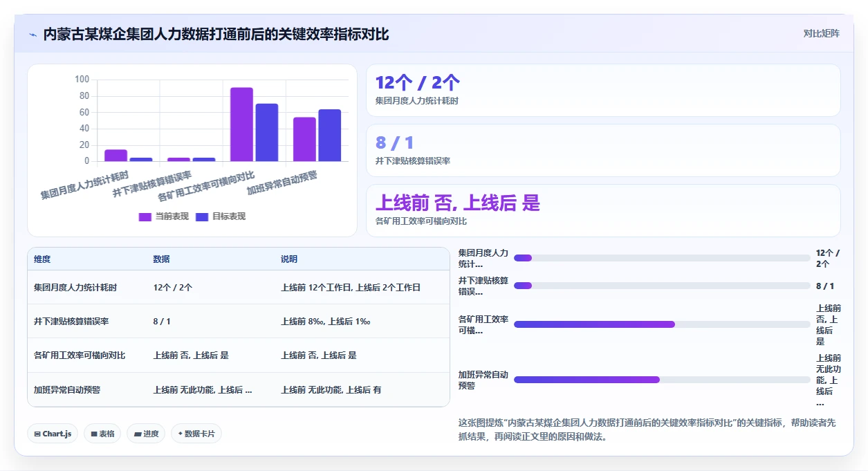Screen dimensions: 868x471
Task: Click the 加班异常自动预警 table row
Action: 239,390
